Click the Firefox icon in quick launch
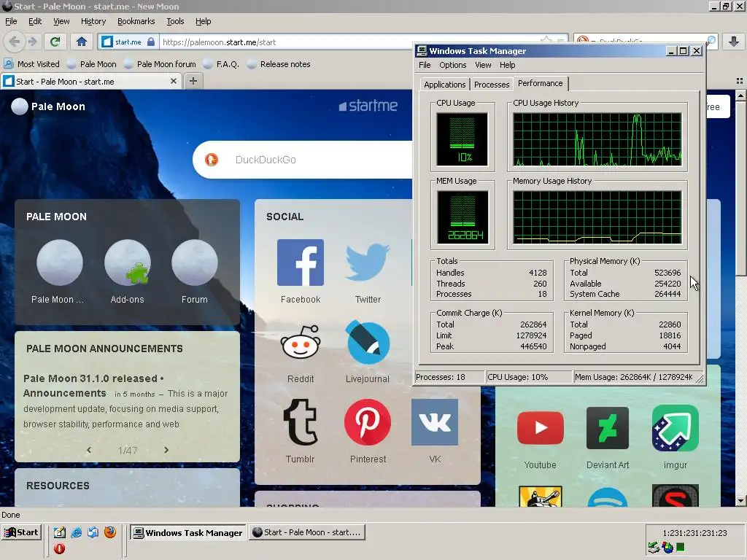Viewport: 747px width, 560px height. (110, 532)
